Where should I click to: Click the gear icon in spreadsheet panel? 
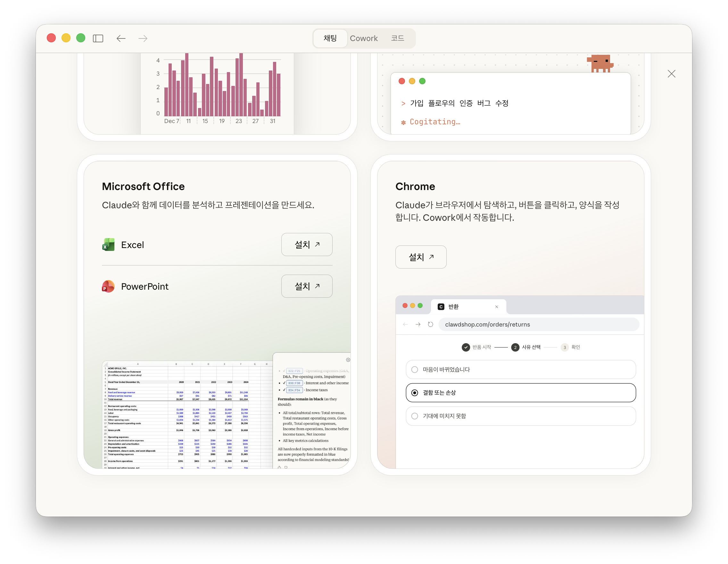pyautogui.click(x=348, y=360)
